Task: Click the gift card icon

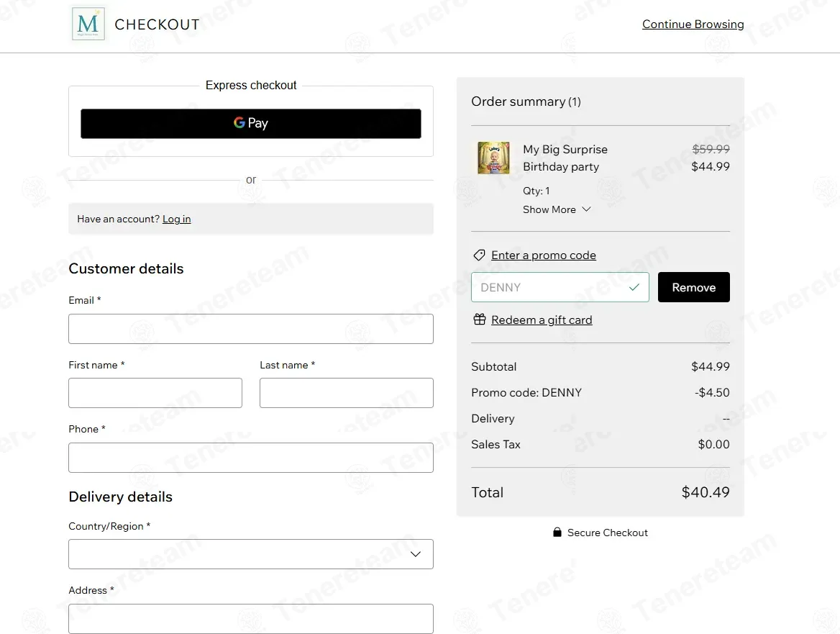Action: [480, 320]
